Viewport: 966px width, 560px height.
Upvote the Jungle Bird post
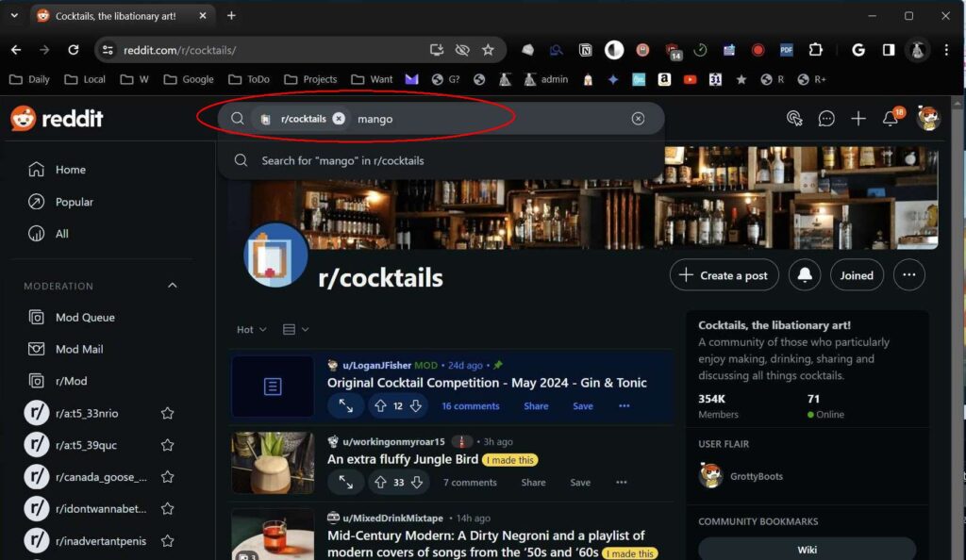pyautogui.click(x=380, y=482)
